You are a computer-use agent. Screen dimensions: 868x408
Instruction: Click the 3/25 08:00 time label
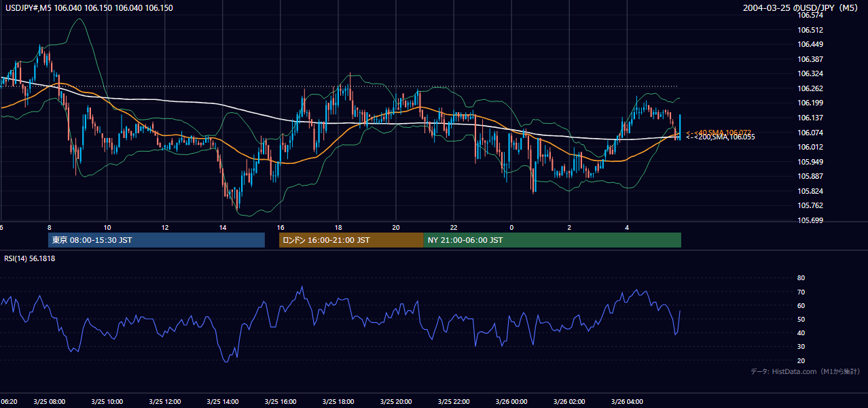[x=49, y=402]
